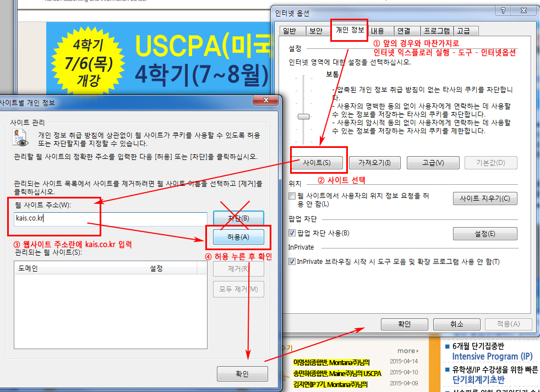Click the 2015-04-10 date text
This screenshot has width=540, height=392.
point(403,372)
